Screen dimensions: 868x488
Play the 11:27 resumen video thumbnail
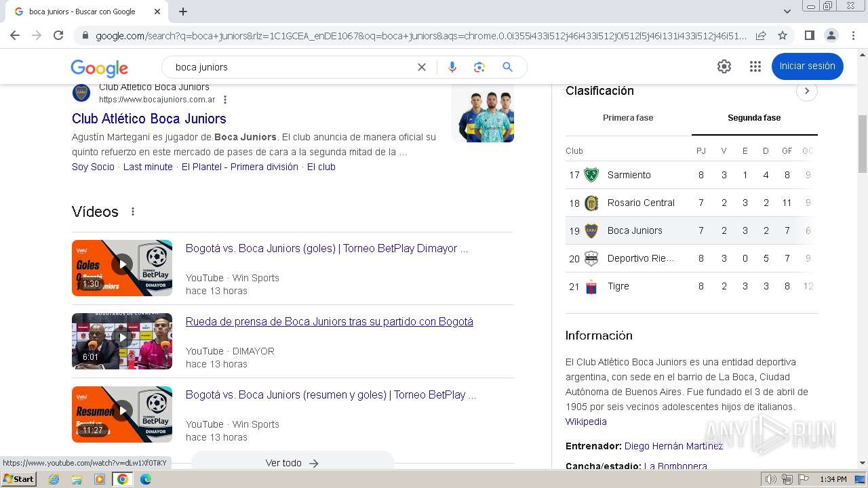point(122,414)
